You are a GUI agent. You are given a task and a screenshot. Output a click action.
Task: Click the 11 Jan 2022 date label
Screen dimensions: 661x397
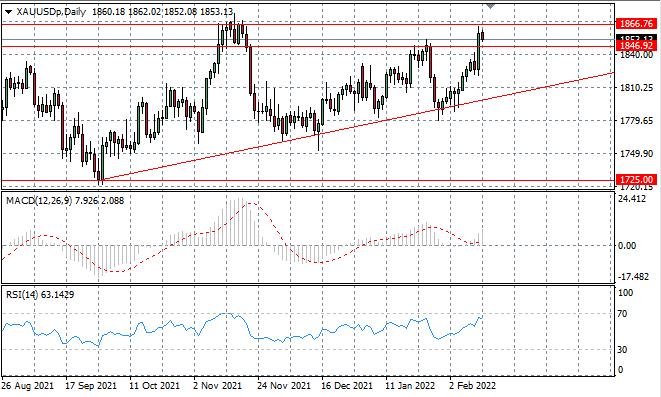click(x=410, y=386)
